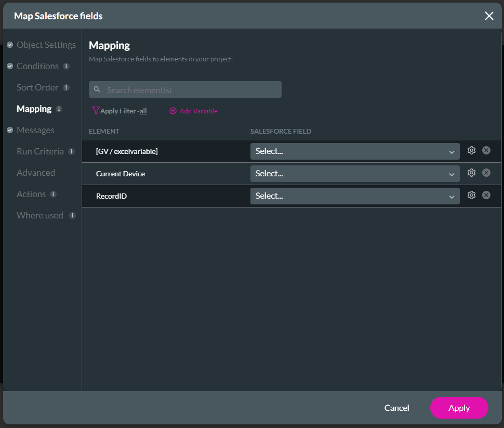This screenshot has width=504, height=428.
Task: Toggle the checkmark beside Messages
Action: [x=9, y=130]
